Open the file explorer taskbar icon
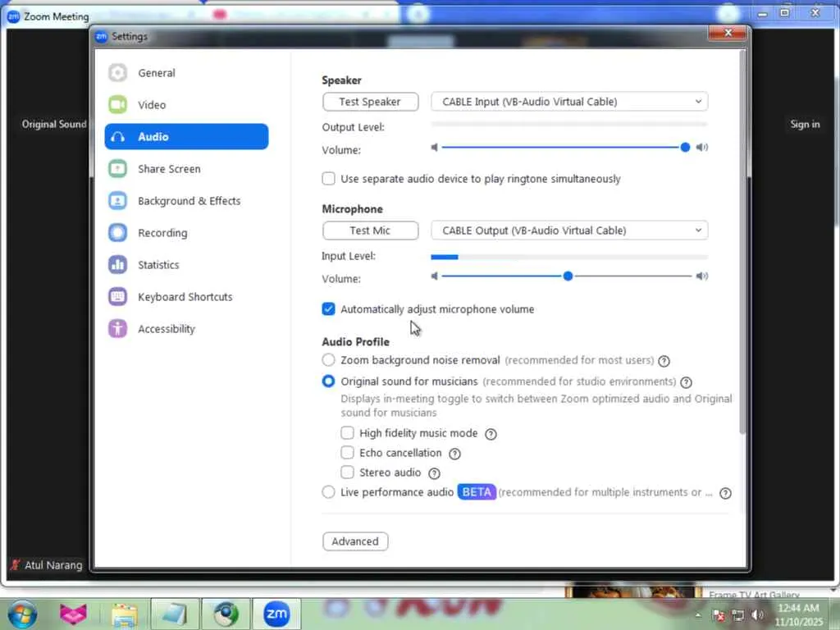840x630 pixels. 125,615
